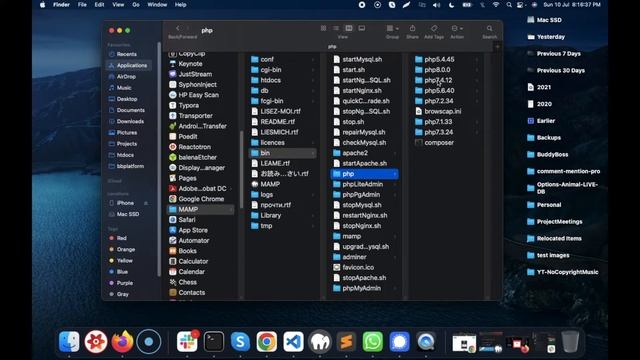Open Sublime Text from the Dock

[x=346, y=341]
